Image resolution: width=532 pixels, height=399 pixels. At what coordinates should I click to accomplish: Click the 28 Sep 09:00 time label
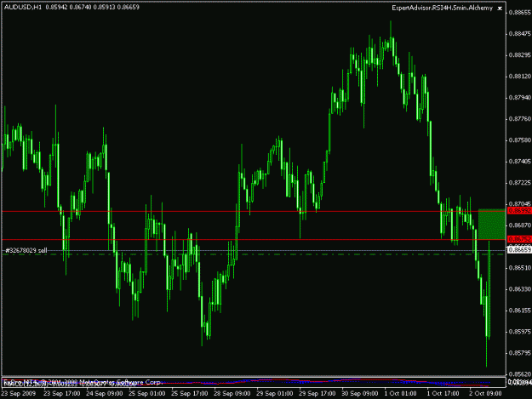click(x=232, y=394)
